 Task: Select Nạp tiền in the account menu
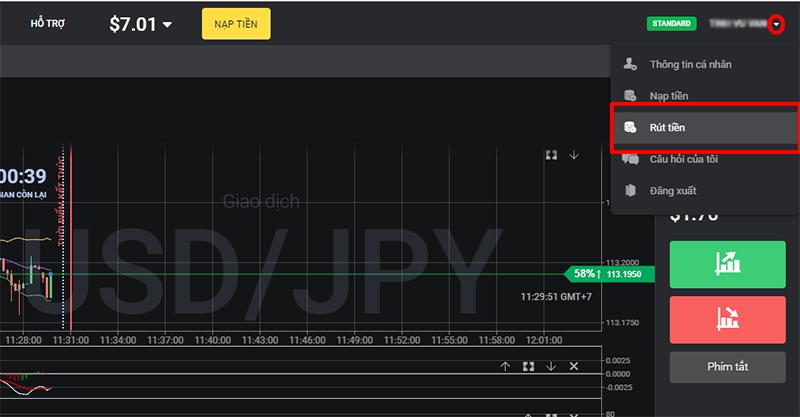[668, 96]
